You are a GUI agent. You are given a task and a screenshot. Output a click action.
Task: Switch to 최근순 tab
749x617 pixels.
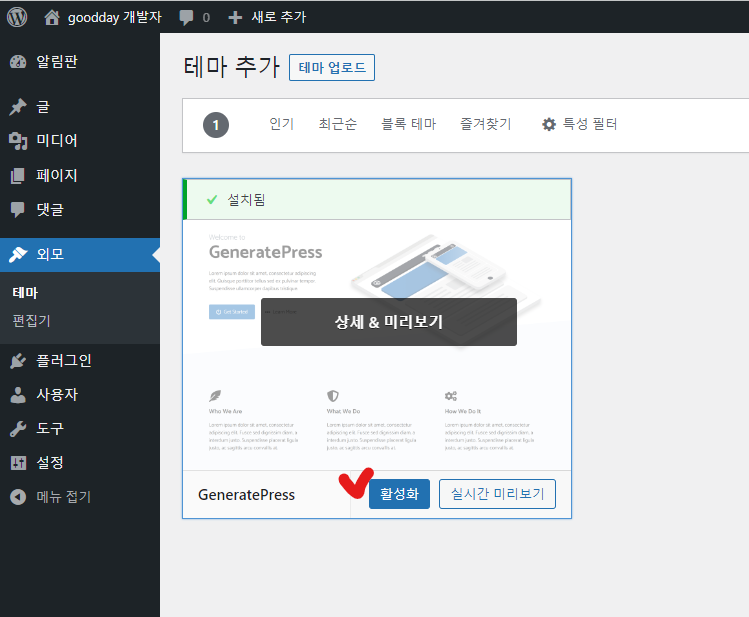(338, 124)
